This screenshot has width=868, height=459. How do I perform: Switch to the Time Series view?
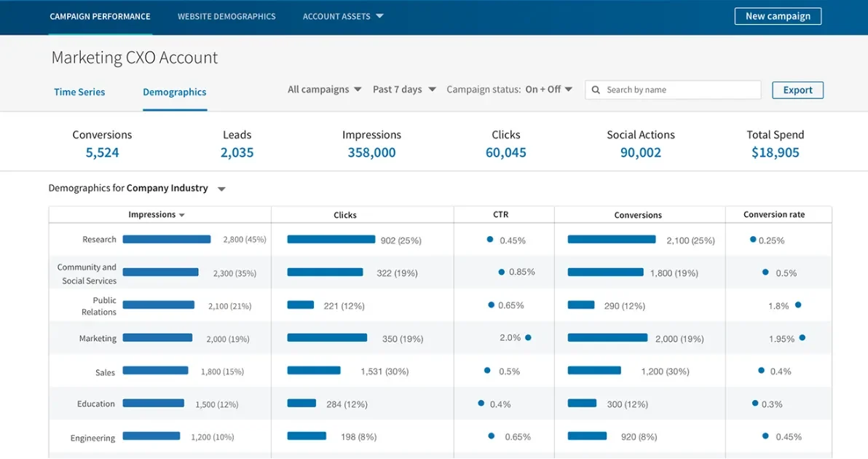tap(79, 92)
